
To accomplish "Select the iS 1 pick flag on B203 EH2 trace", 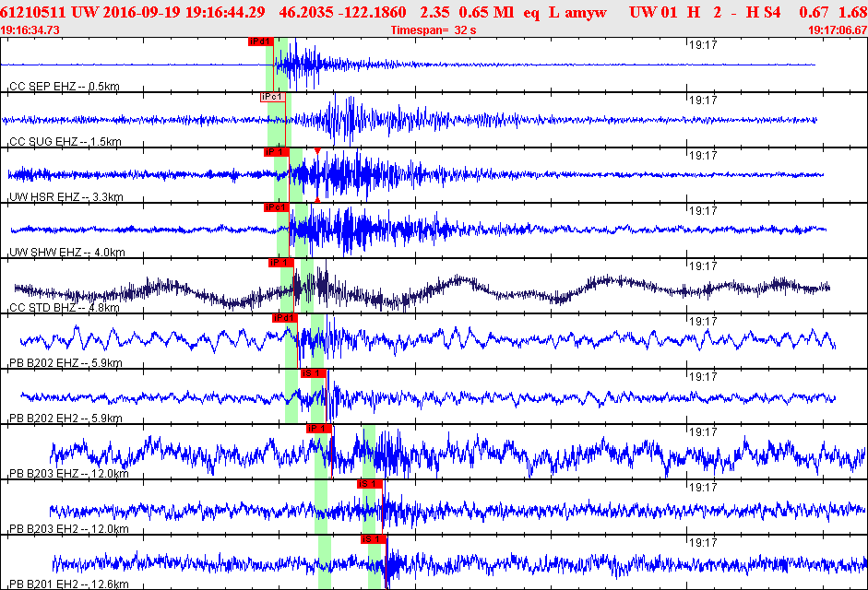I will coord(370,484).
